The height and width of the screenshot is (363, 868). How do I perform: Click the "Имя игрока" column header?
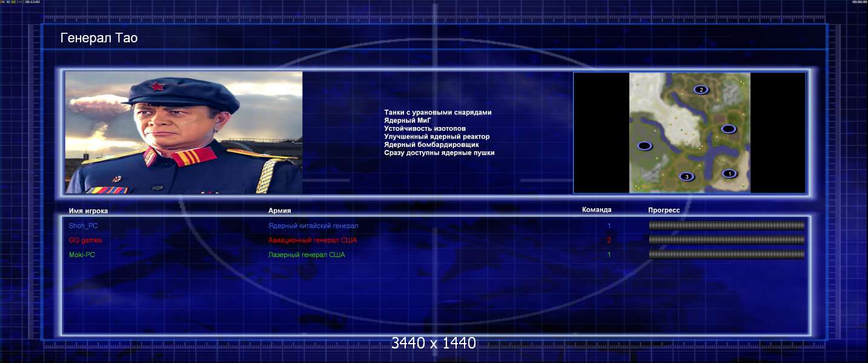(88, 211)
